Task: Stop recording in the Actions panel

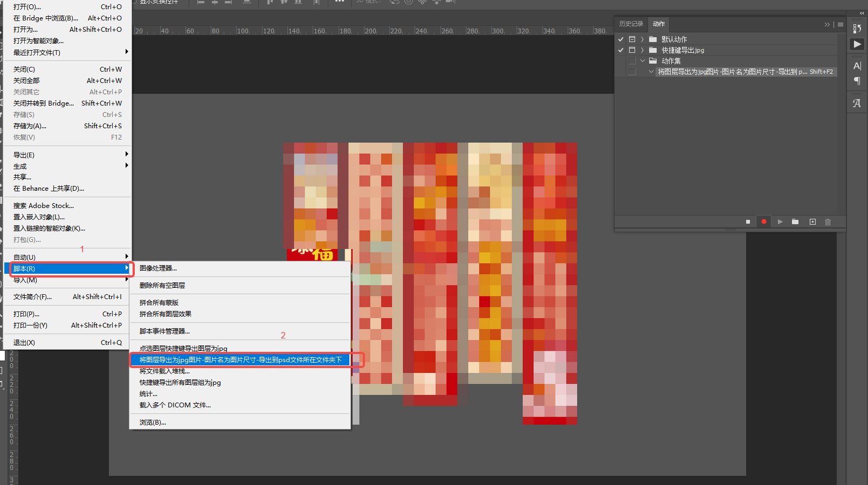Action: coord(748,222)
